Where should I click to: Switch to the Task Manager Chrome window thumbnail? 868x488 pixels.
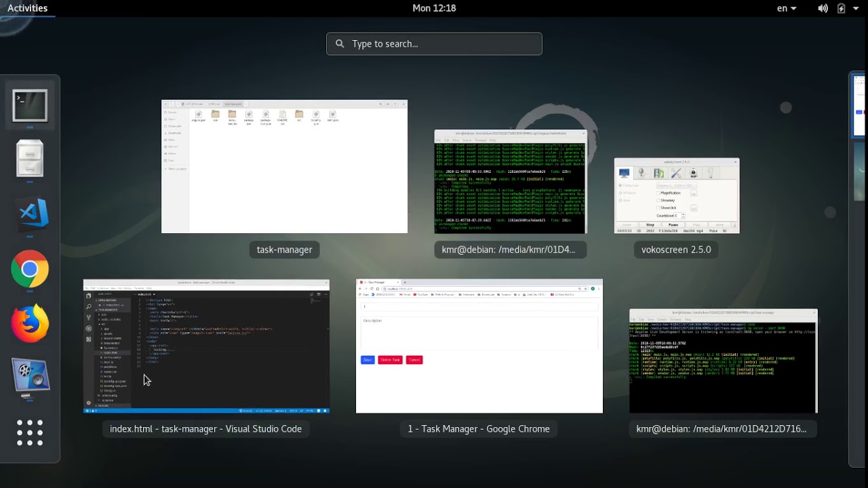pyautogui.click(x=479, y=346)
